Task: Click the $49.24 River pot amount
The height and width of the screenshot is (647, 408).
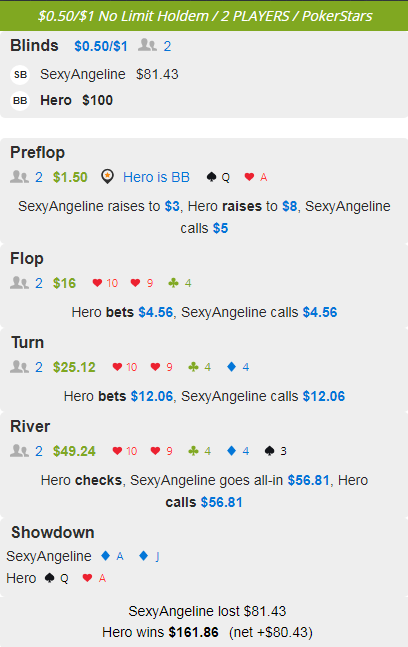Action: click(x=74, y=451)
